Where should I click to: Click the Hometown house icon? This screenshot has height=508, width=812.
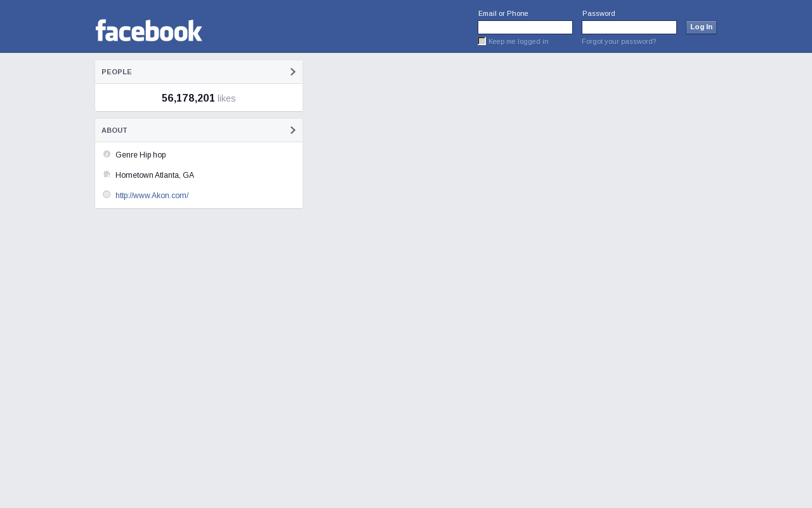pos(107,174)
